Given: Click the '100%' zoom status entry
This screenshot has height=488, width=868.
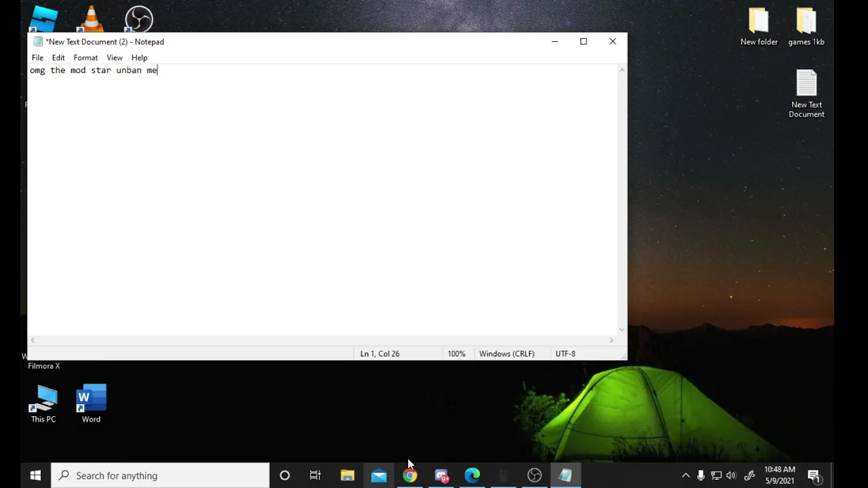Looking at the screenshot, I should [x=456, y=354].
